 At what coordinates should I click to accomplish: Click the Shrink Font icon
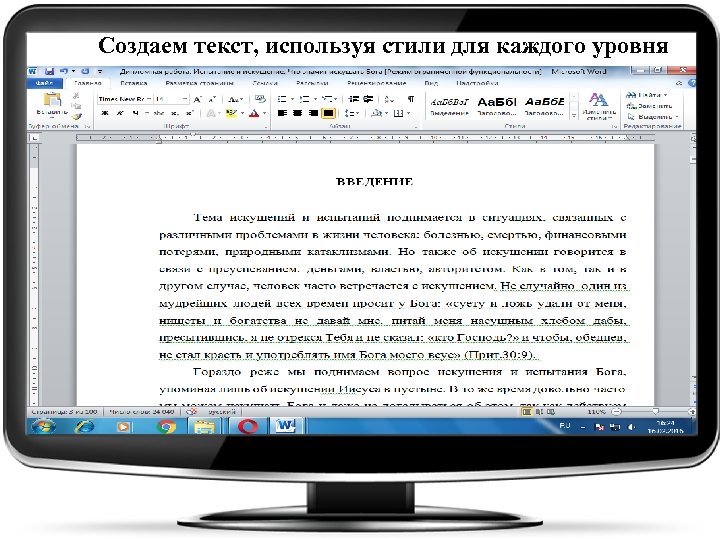click(x=212, y=99)
